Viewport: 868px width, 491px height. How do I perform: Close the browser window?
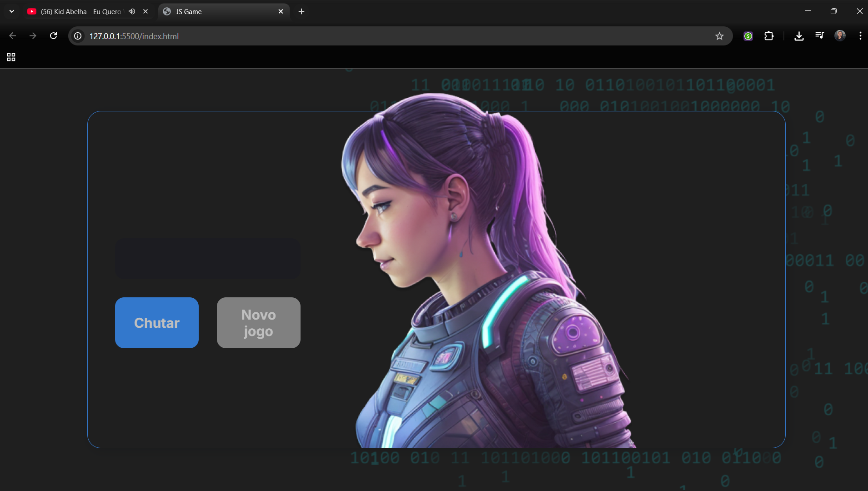coord(859,11)
